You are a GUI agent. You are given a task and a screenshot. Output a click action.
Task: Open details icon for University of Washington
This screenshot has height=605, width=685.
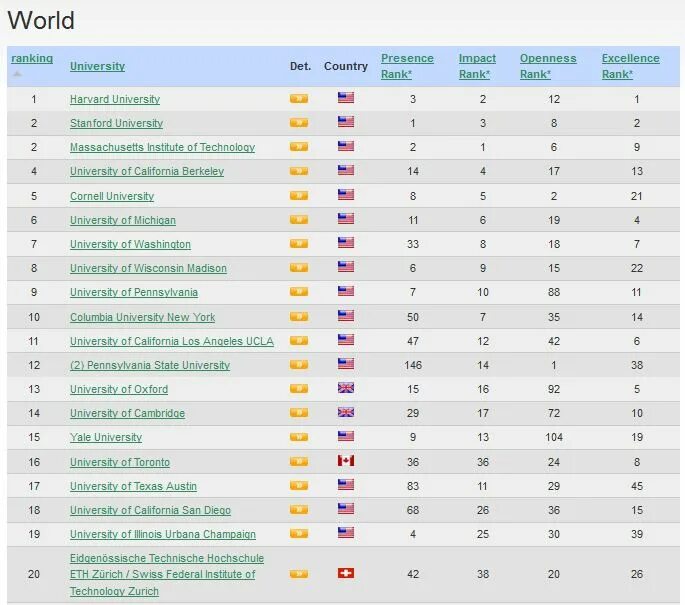pyautogui.click(x=299, y=243)
